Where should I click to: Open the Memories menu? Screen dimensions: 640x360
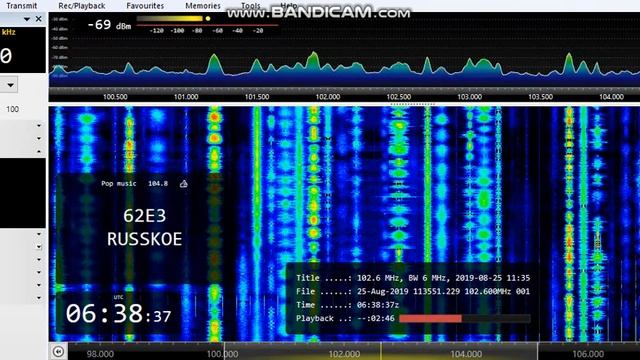click(202, 6)
